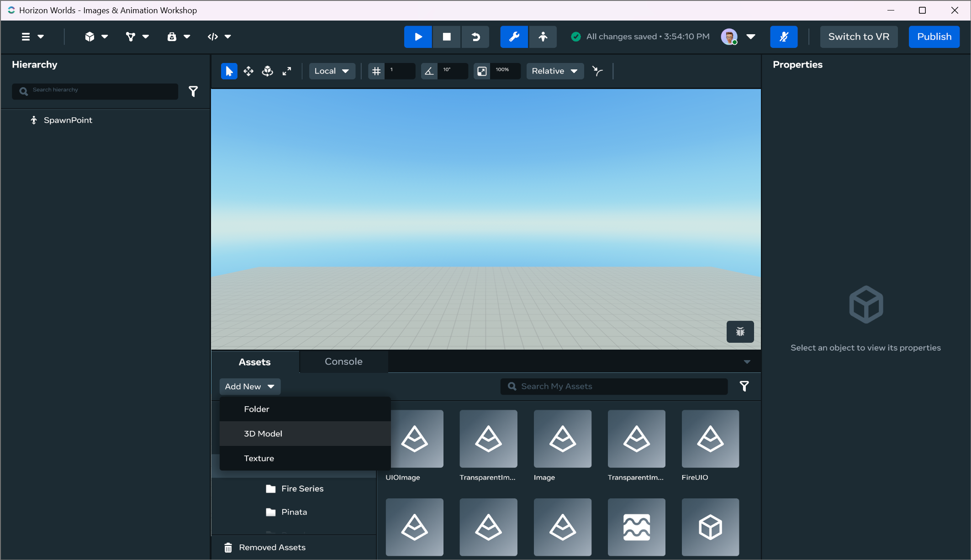
Task: Select the cube 3D model asset thumbnail
Action: point(710,527)
